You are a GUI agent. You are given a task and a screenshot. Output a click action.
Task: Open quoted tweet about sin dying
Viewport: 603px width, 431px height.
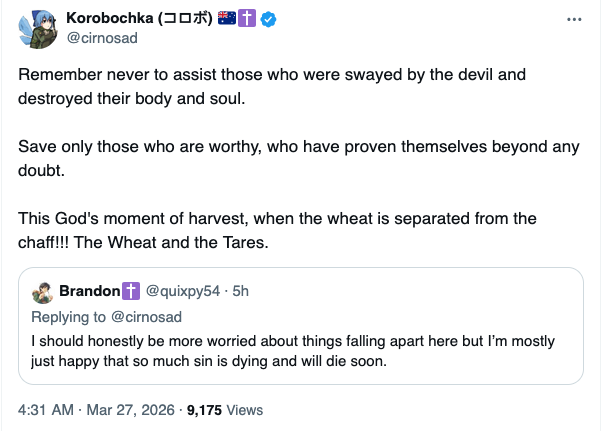[300, 350]
